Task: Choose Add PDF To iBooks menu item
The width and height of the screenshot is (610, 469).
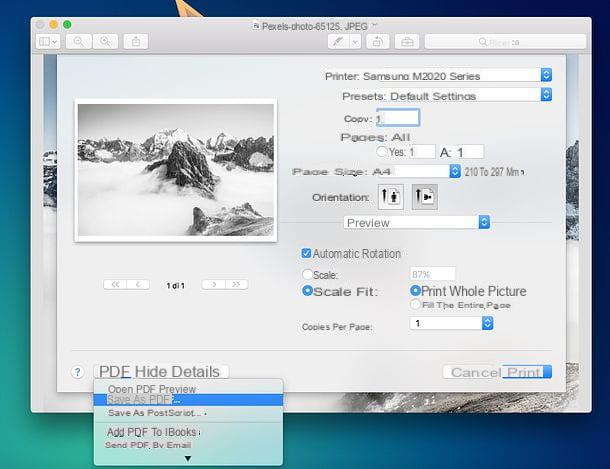Action: pos(188,432)
